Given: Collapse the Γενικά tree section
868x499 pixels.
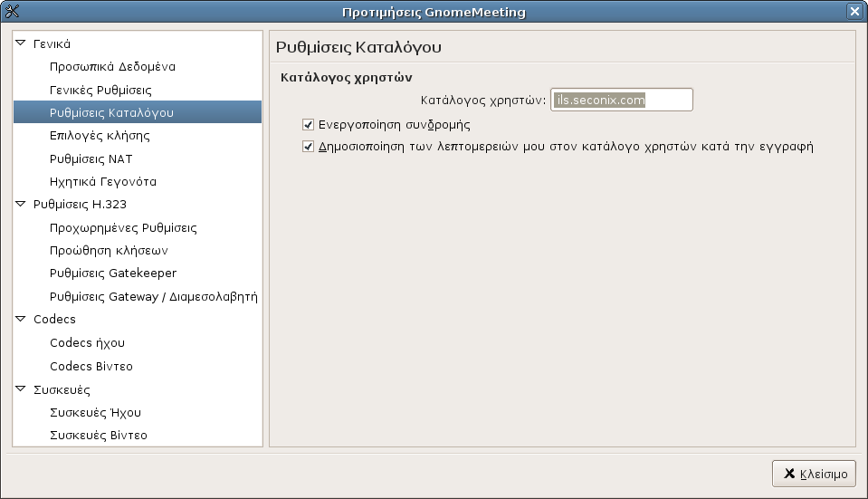Looking at the screenshot, I should coord(21,43).
